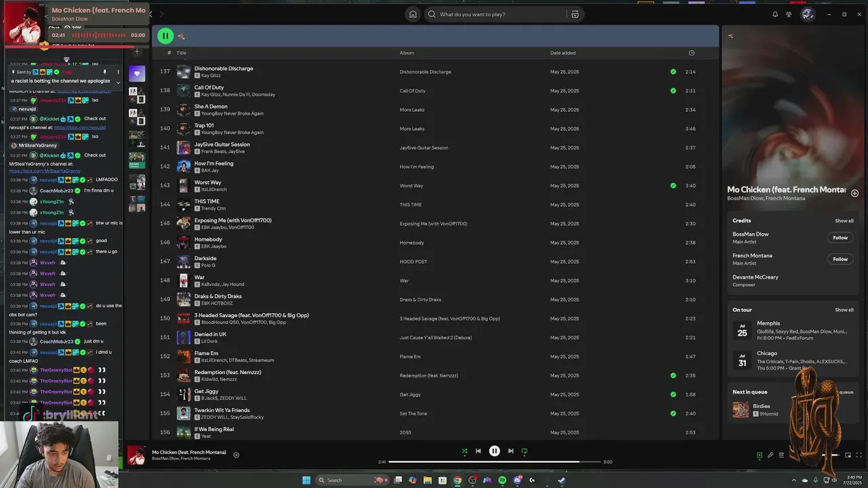Enter full screen player mode

(859, 455)
